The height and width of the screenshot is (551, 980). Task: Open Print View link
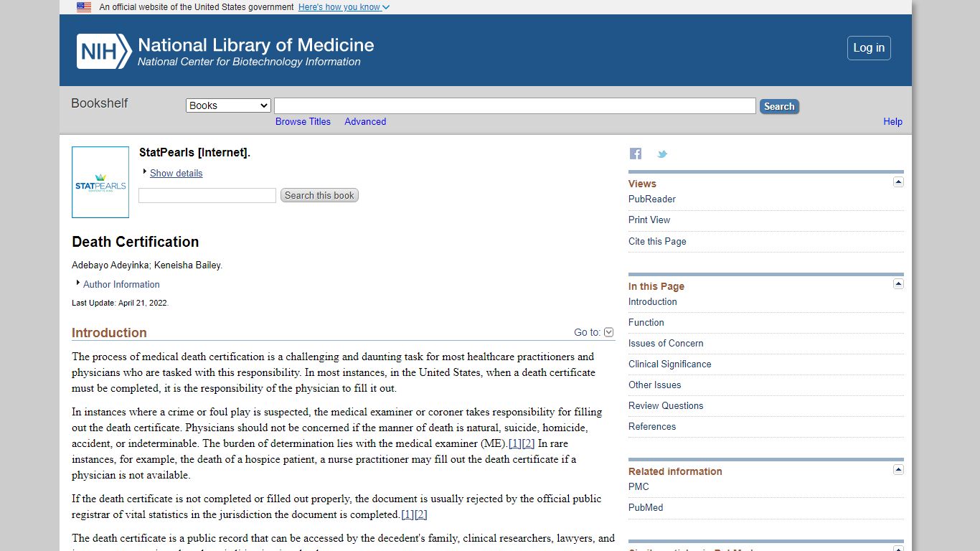point(649,220)
